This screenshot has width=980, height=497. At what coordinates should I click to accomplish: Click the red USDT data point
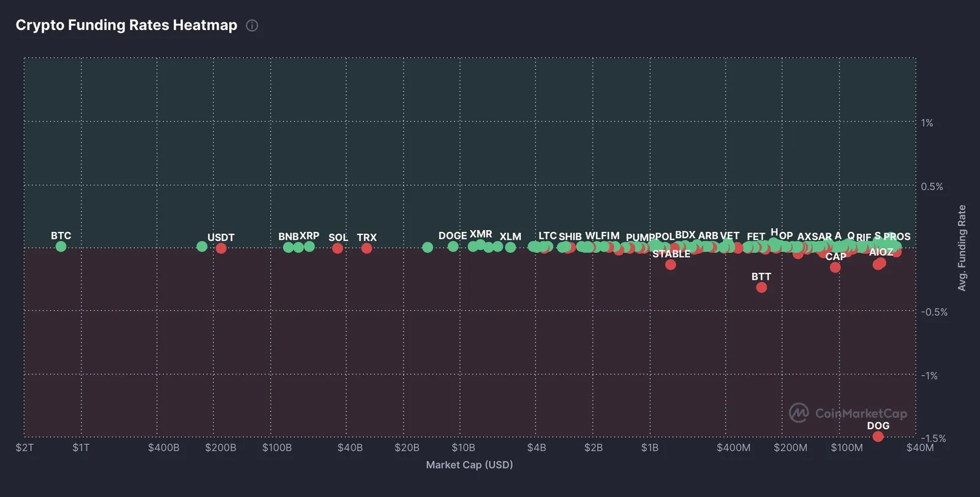point(221,248)
